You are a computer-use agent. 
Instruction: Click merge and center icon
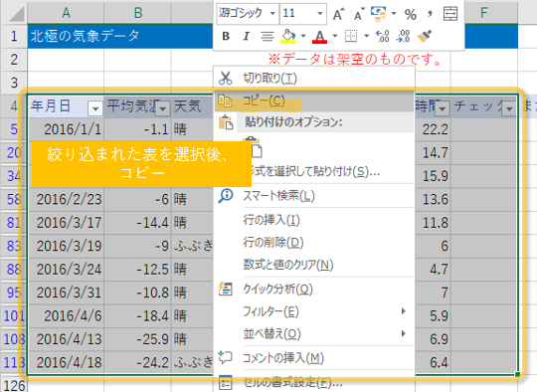(x=450, y=14)
